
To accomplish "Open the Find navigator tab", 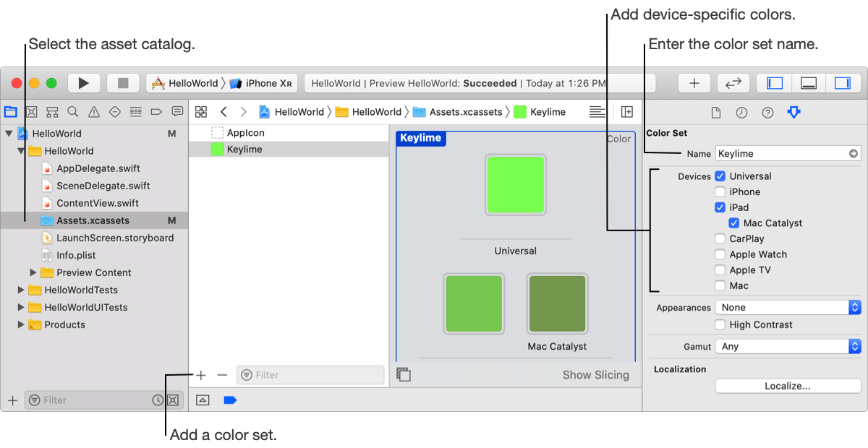I will 72,112.
